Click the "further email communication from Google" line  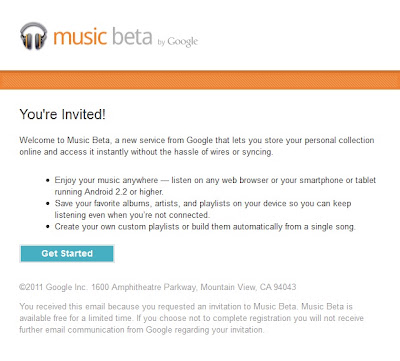[x=142, y=330]
